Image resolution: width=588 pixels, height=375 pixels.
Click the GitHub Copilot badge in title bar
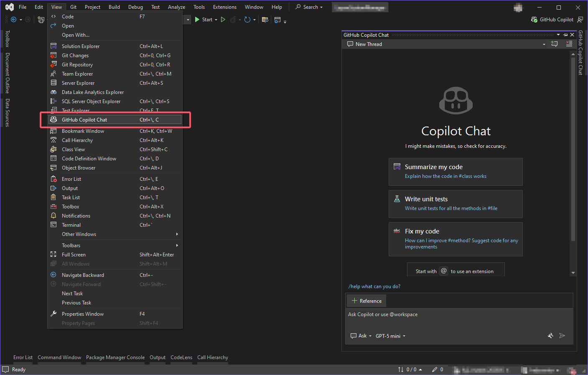pyautogui.click(x=552, y=20)
